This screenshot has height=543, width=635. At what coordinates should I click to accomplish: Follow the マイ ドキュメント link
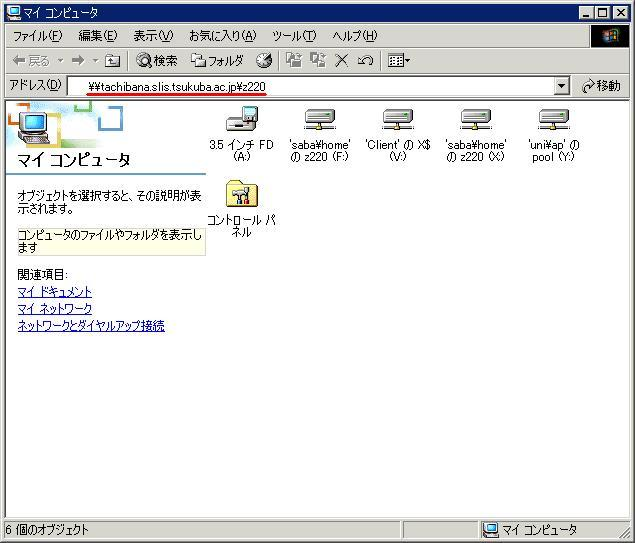tap(55, 292)
